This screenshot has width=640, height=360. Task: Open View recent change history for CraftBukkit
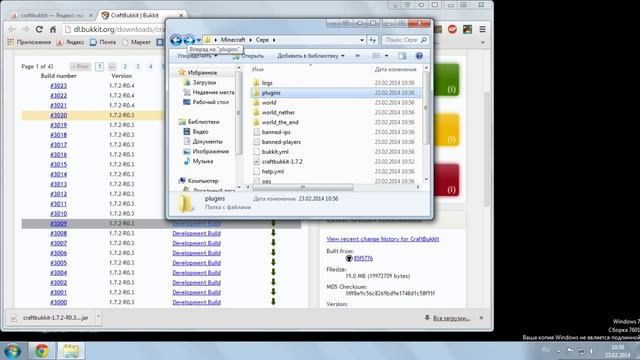point(383,239)
